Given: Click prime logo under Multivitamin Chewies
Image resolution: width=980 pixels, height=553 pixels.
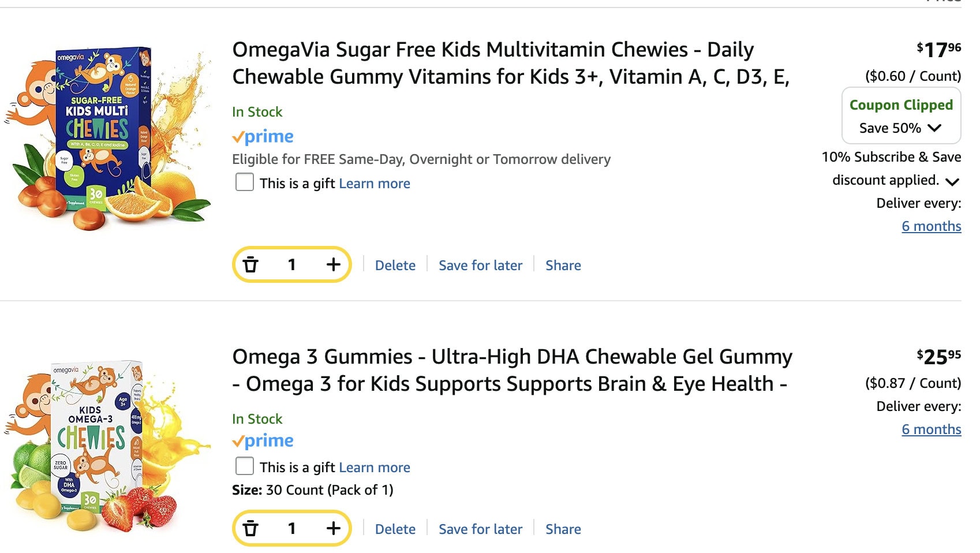Looking at the screenshot, I should pos(263,137).
